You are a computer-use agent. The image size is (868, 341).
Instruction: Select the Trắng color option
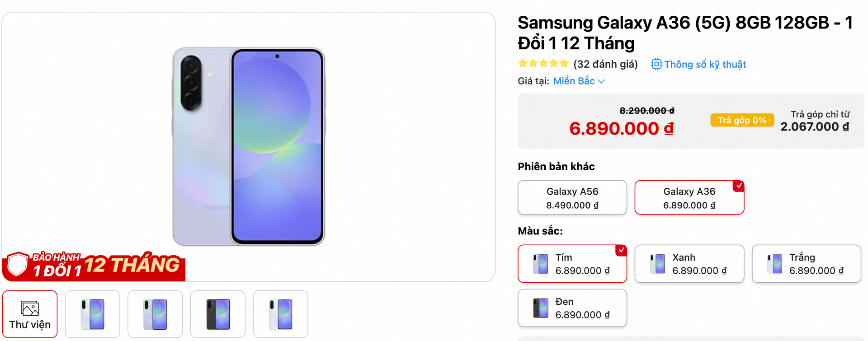[806, 263]
